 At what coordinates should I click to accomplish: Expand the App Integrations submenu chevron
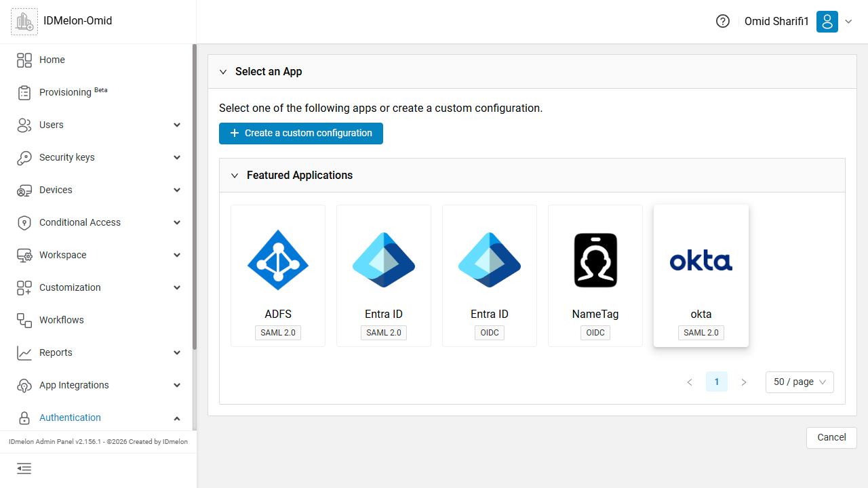pyautogui.click(x=177, y=385)
